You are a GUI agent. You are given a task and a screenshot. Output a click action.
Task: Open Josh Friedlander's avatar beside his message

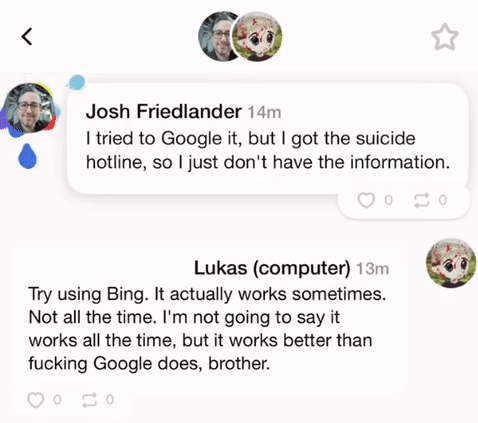coord(30,108)
